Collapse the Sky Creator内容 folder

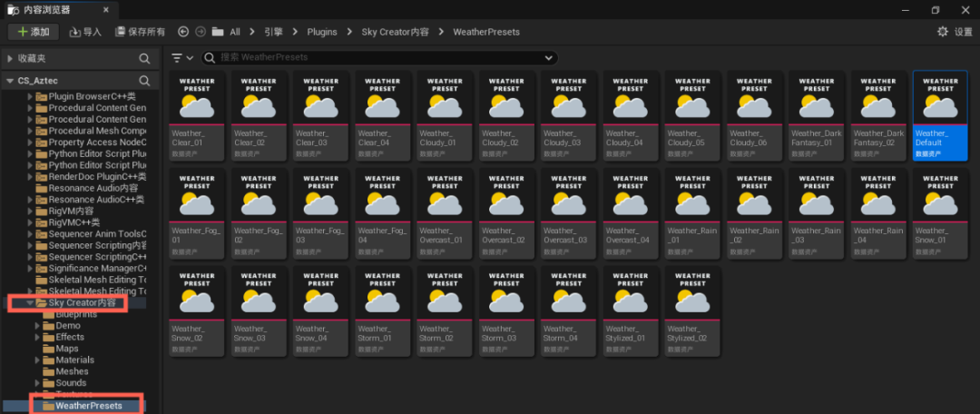(x=29, y=303)
